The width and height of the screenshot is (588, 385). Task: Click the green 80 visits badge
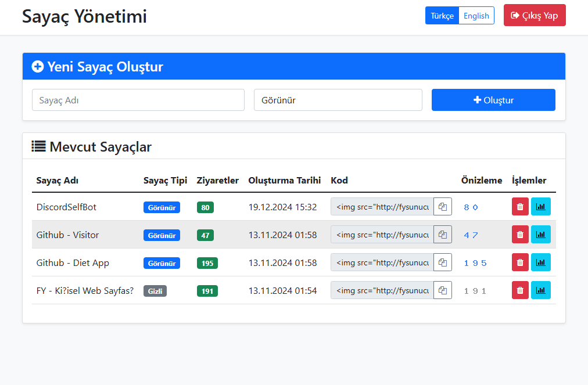pos(205,207)
